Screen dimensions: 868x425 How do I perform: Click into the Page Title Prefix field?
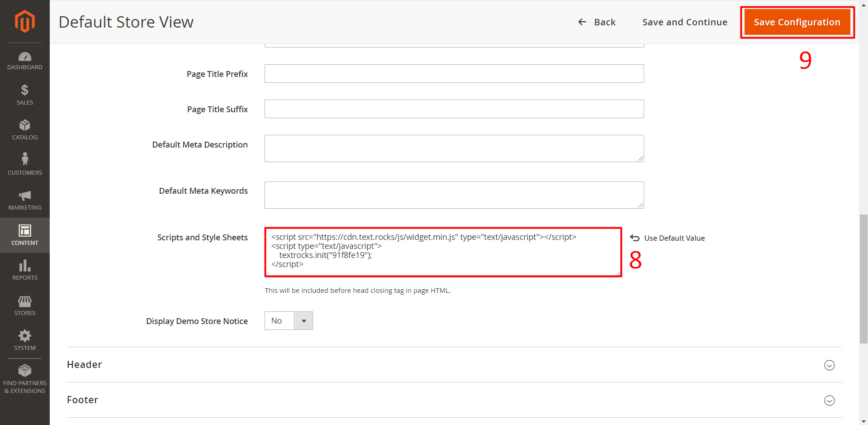[x=454, y=74]
